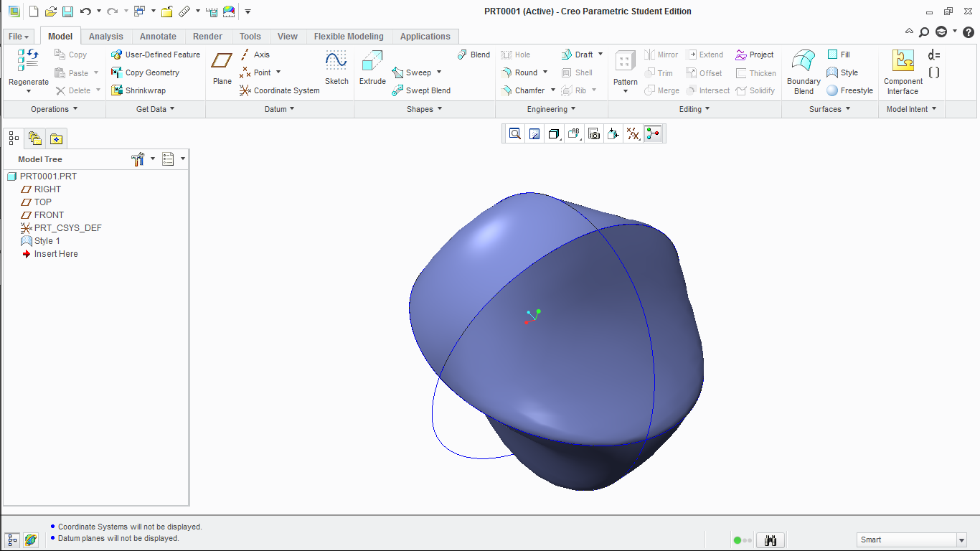
Task: Switch to Flexible Modeling tab
Action: (349, 37)
